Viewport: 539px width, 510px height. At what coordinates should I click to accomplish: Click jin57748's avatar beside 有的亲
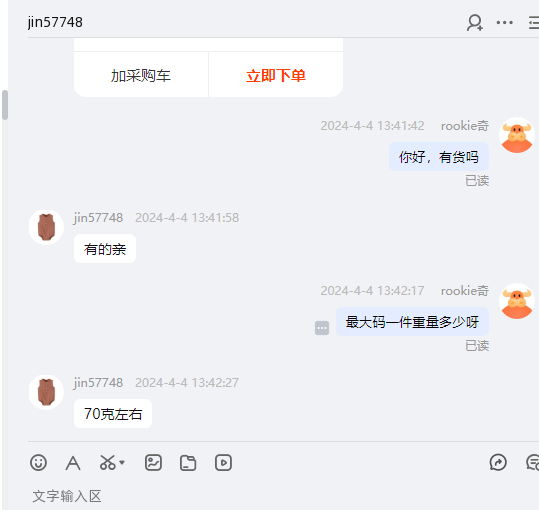pos(46,227)
